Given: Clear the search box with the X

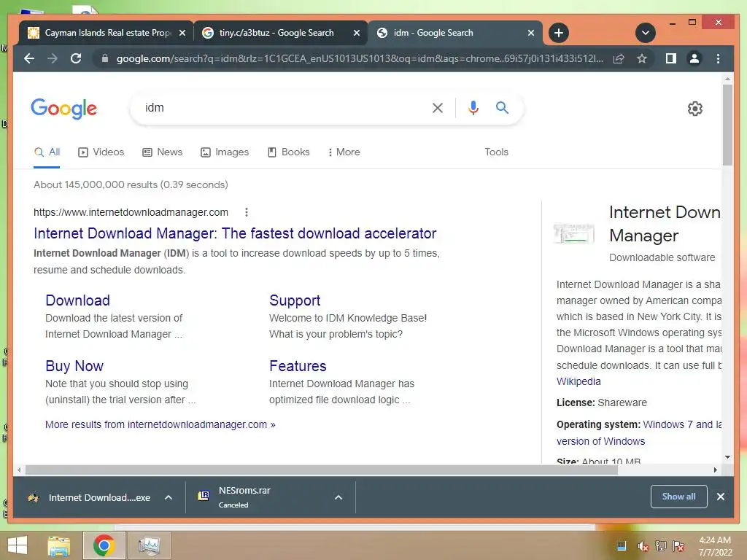Looking at the screenshot, I should pyautogui.click(x=438, y=108).
